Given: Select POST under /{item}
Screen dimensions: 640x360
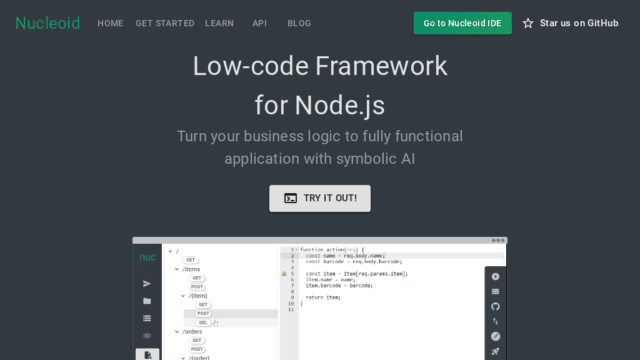Looking at the screenshot, I should coord(203,313).
